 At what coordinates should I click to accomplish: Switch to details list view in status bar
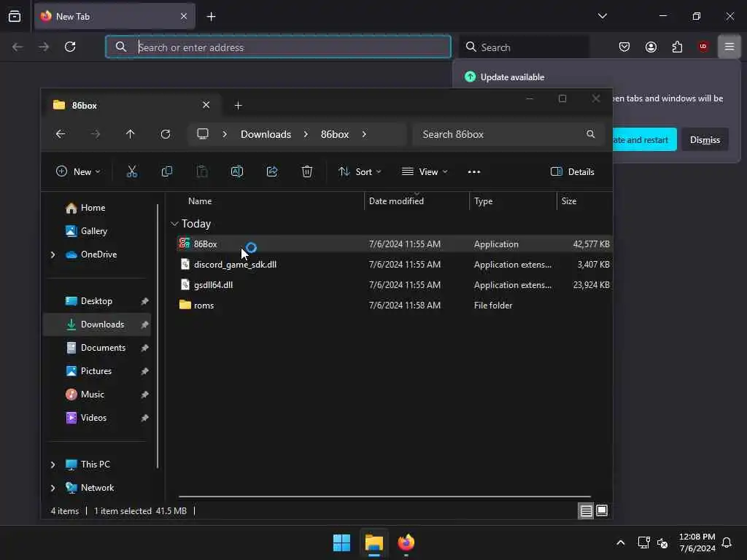pyautogui.click(x=586, y=511)
